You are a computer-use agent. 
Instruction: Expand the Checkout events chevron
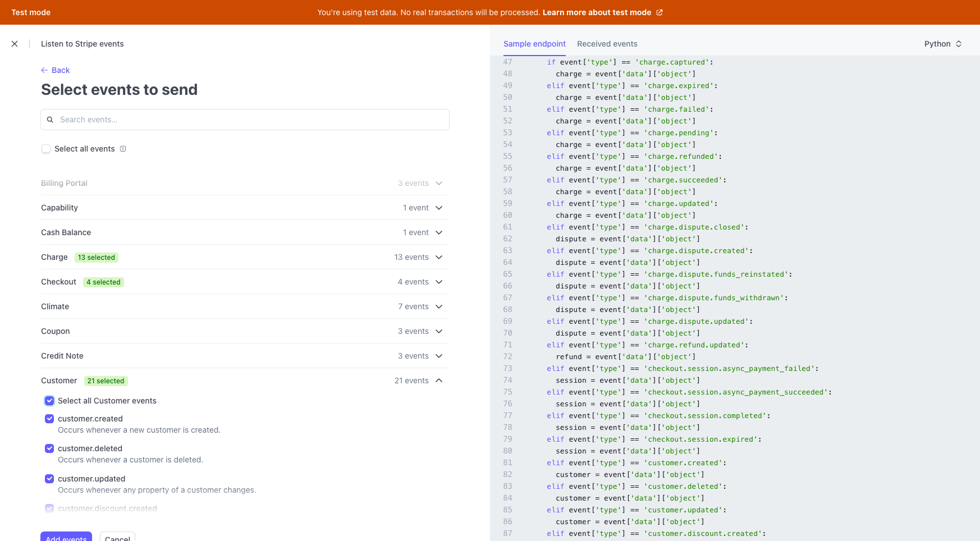point(439,282)
